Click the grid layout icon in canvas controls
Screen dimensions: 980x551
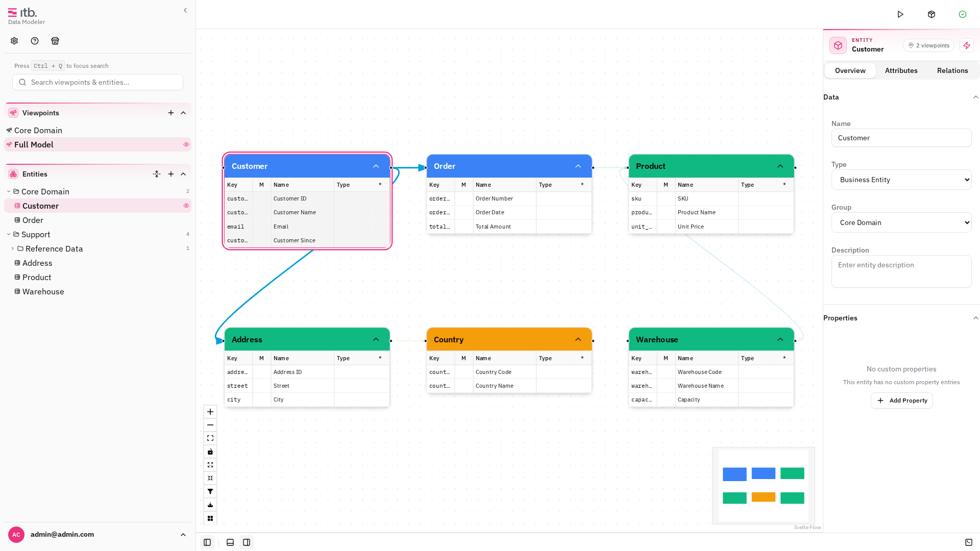tap(210, 518)
